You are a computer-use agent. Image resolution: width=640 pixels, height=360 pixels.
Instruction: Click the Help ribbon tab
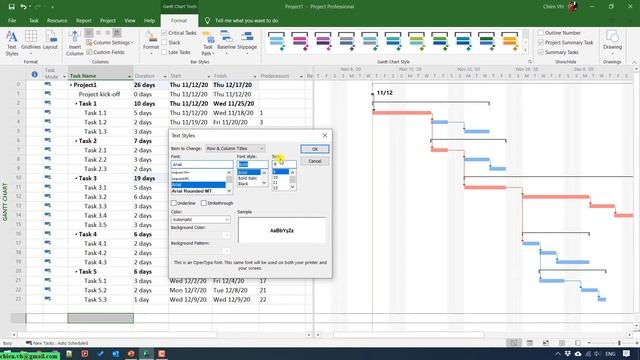coord(149,20)
